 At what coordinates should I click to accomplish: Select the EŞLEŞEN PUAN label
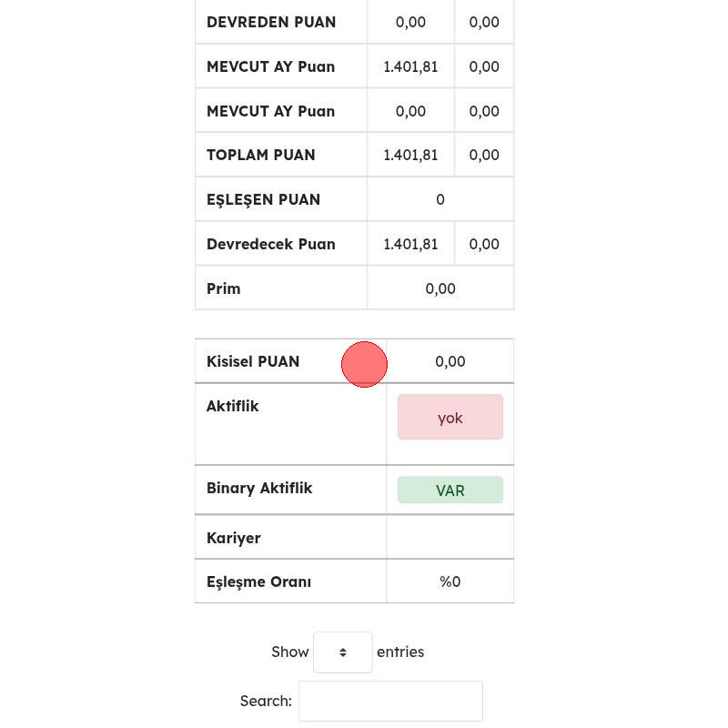(x=263, y=199)
